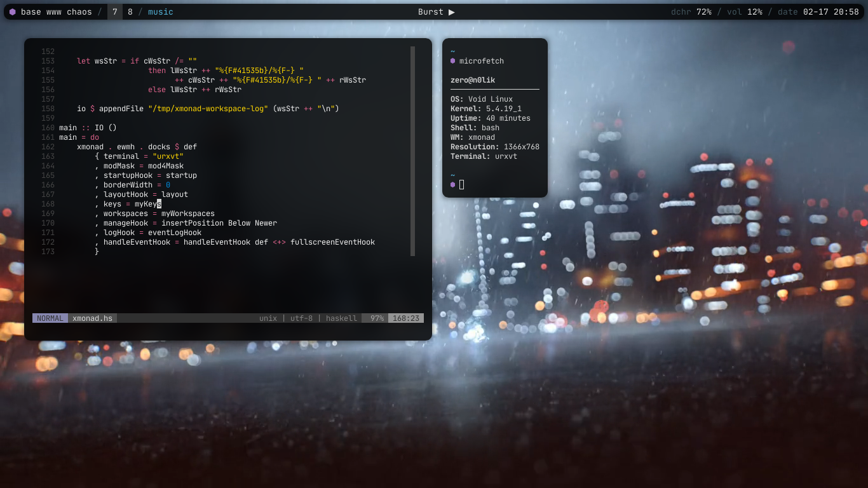The image size is (868, 488).
Task: Click the Burst track title
Action: (x=431, y=12)
